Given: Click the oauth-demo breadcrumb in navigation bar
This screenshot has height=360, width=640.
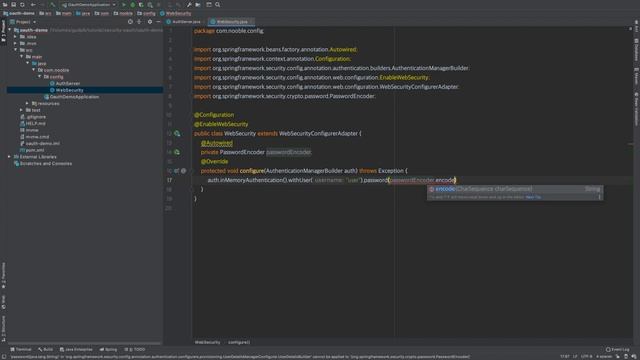Looking at the screenshot, I should 19,13.
